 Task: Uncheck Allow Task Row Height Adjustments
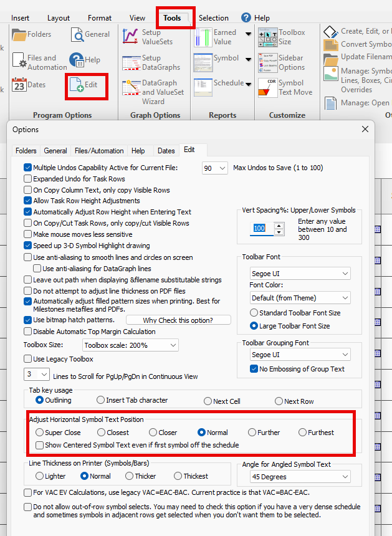[28, 201]
